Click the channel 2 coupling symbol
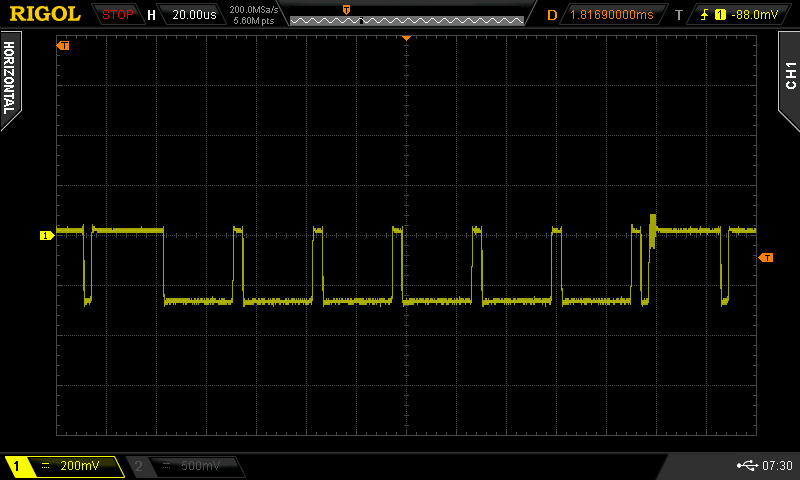This screenshot has width=800, height=480. (x=166, y=466)
